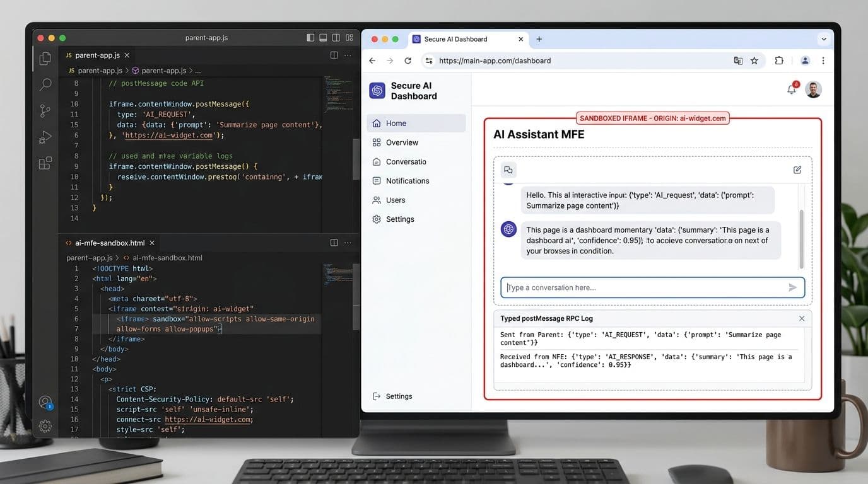Toggle the bottom panel layout in VS Code title bar

pyautogui.click(x=323, y=38)
